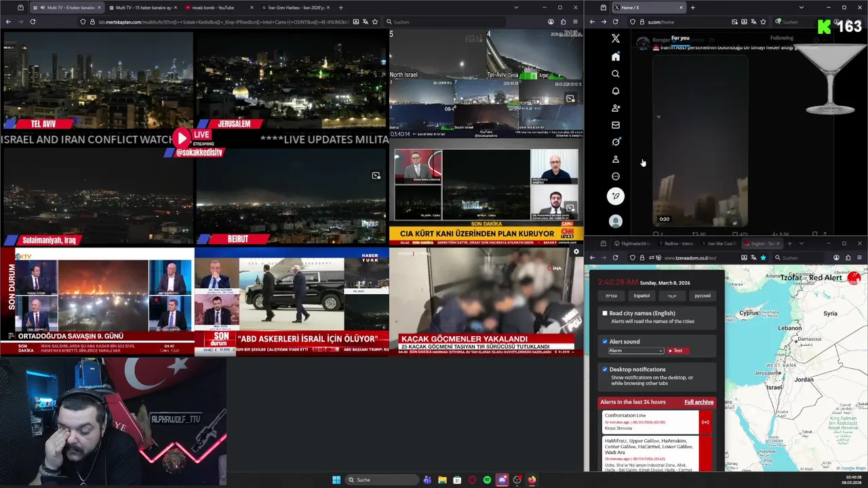Toggle Read city names (English) checkbox
Screen dimensions: 868x488
[x=605, y=313]
